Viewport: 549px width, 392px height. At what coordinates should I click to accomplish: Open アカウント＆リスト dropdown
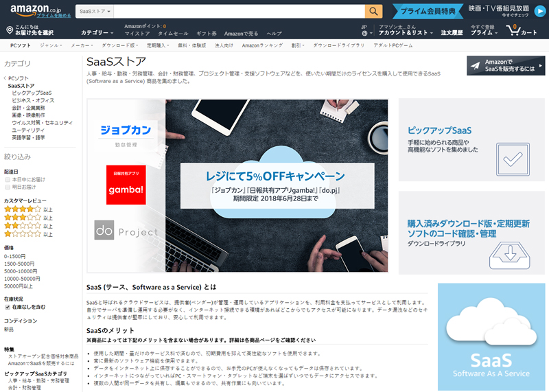[406, 32]
